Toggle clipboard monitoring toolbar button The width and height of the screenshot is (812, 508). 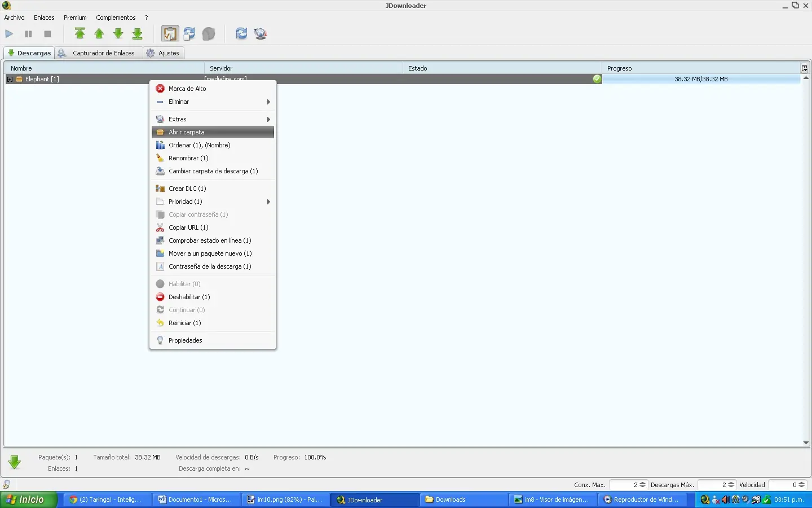point(170,34)
